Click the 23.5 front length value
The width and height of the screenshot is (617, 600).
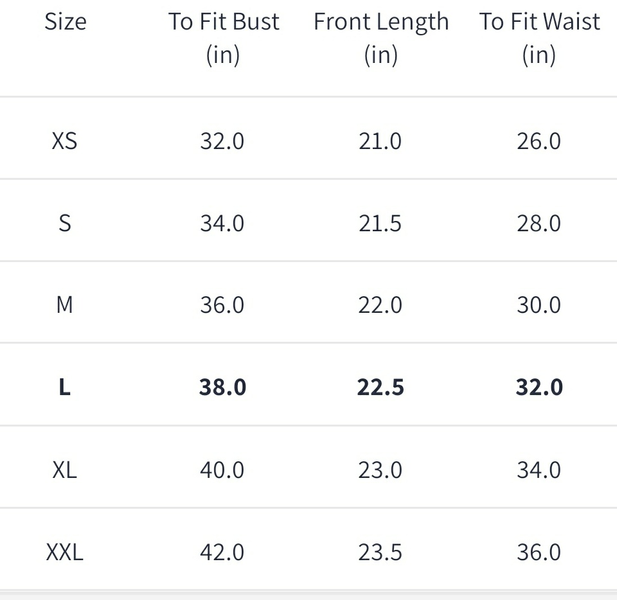[x=380, y=552]
